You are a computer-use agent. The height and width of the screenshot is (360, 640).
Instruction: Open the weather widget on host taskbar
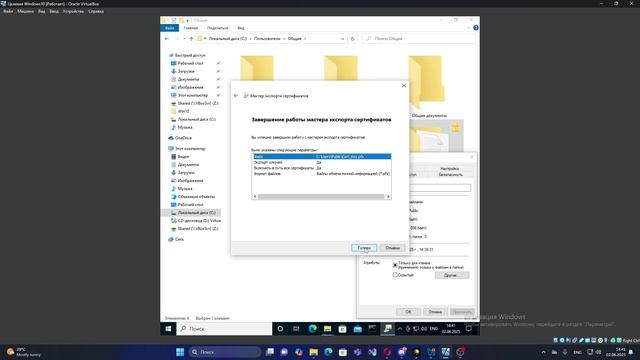pyautogui.click(x=24, y=352)
